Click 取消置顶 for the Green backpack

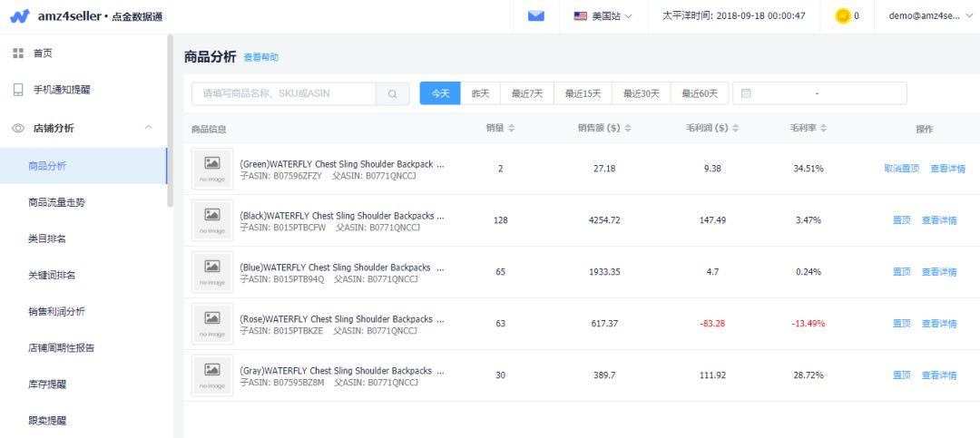[901, 169]
